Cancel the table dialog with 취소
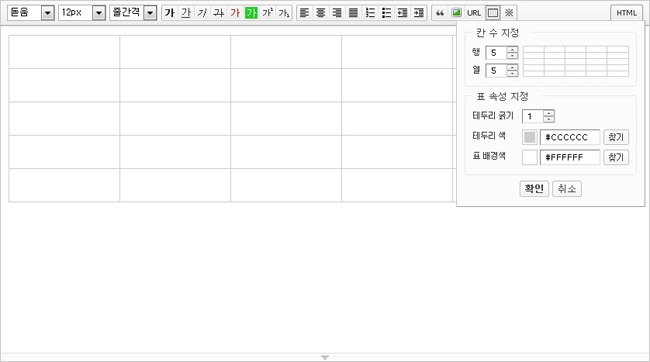The height and width of the screenshot is (362, 650). [567, 189]
